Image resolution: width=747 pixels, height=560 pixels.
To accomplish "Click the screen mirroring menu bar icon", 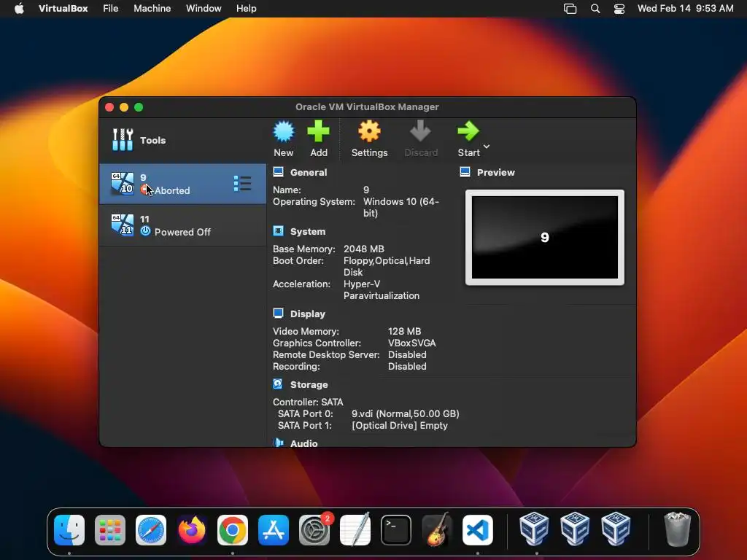I will [x=570, y=9].
